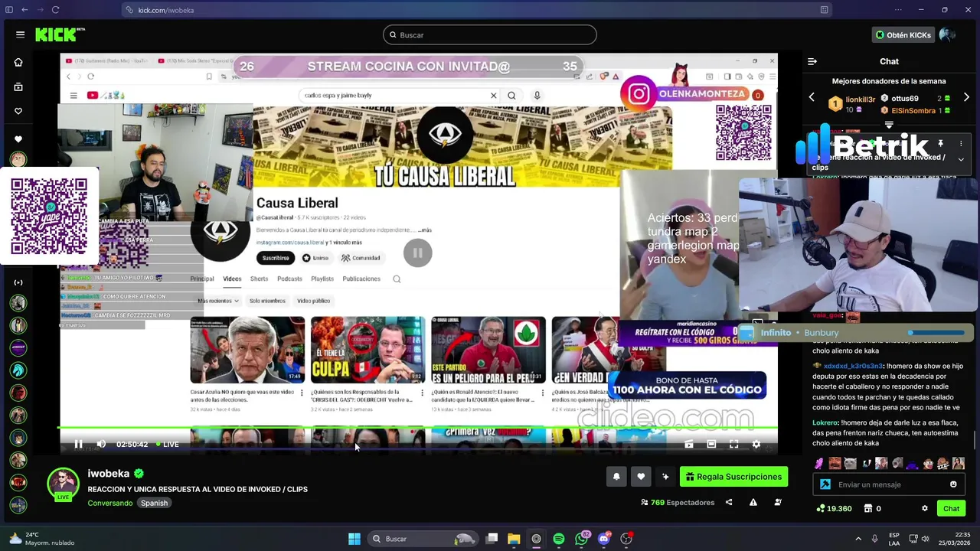This screenshot has height=551, width=980.
Task: Share the stream via share icon
Action: click(x=729, y=502)
